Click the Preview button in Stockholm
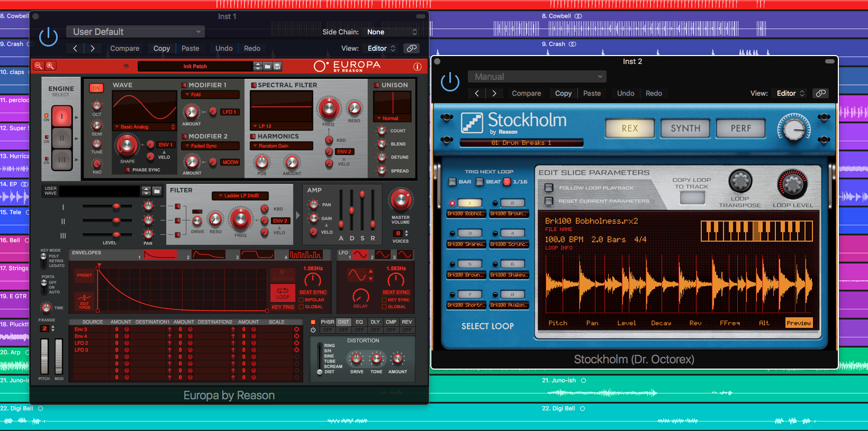 click(x=799, y=323)
